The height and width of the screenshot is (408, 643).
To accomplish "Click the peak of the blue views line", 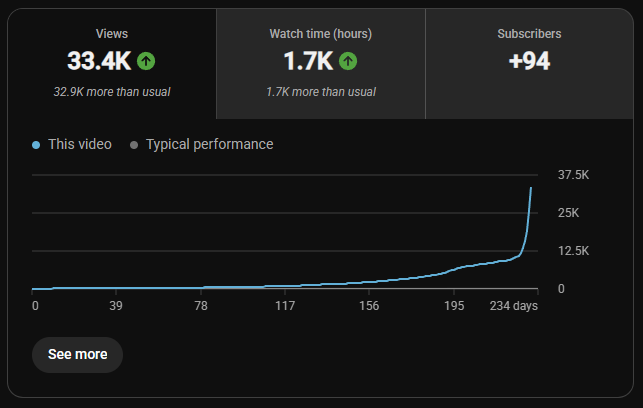I will tap(531, 188).
